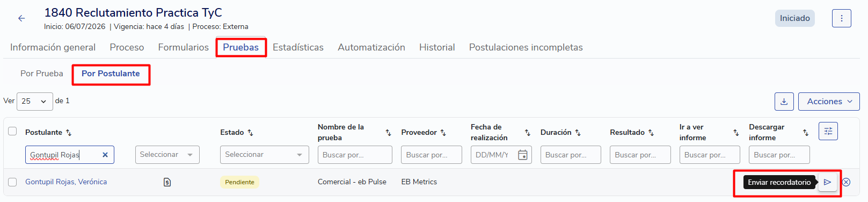Sort by Estado column arrows
The width and height of the screenshot is (868, 202).
250,132
